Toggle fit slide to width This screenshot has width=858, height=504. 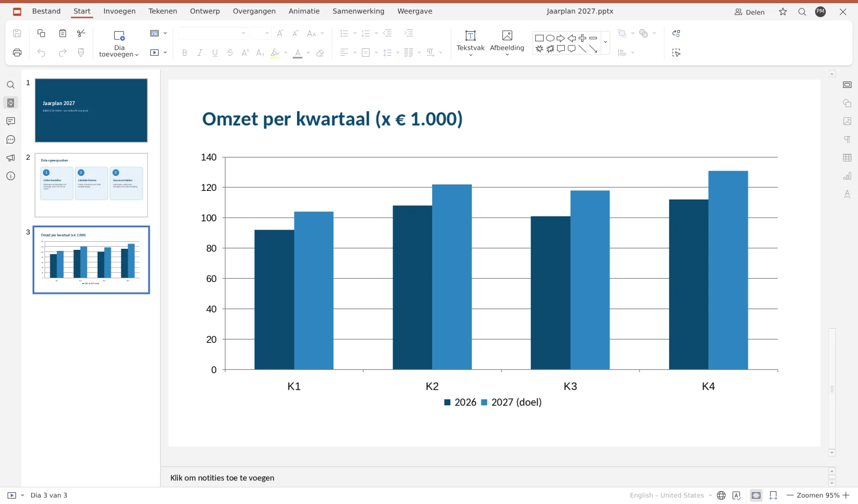coord(773,495)
